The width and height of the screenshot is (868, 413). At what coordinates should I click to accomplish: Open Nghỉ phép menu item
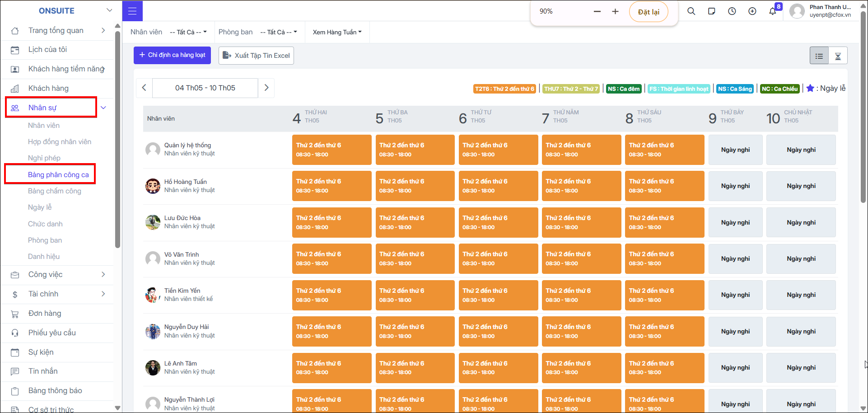coord(44,158)
